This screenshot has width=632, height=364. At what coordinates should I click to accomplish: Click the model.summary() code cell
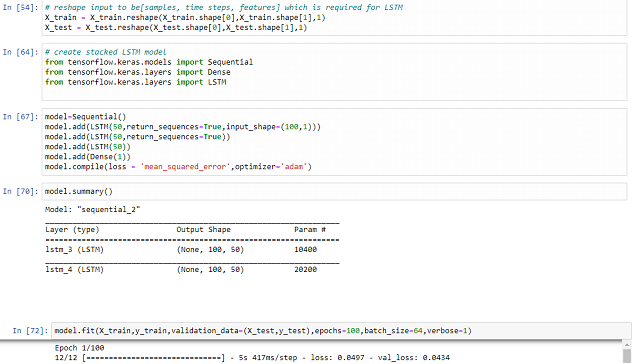click(x=334, y=191)
